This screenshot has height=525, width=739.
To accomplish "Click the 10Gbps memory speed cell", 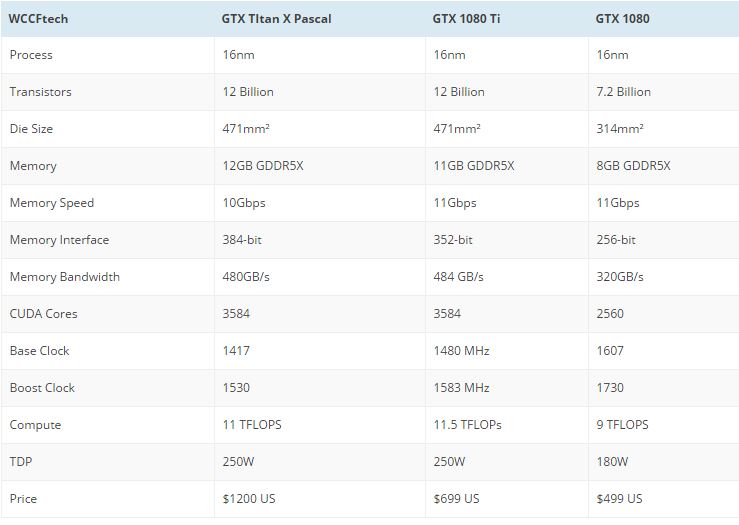I will [x=243, y=203].
